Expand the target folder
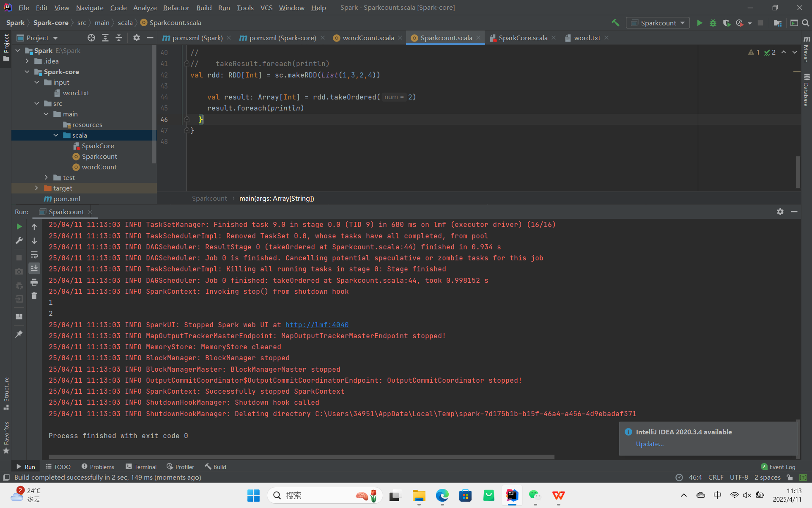The width and height of the screenshot is (812, 508). point(36,188)
